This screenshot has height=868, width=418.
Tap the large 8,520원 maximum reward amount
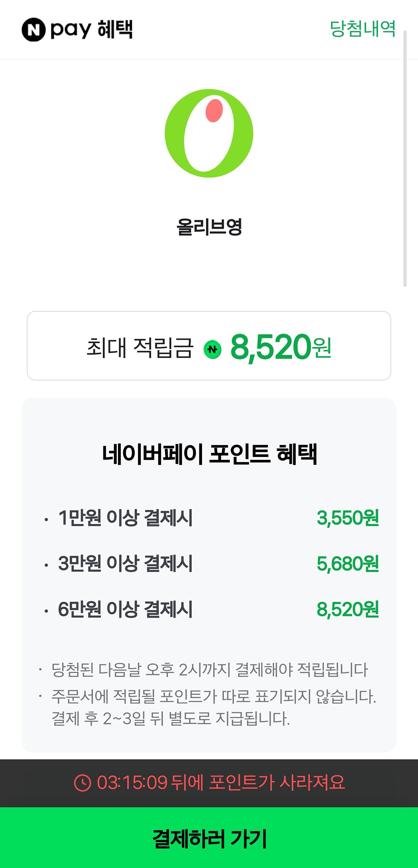[280, 347]
